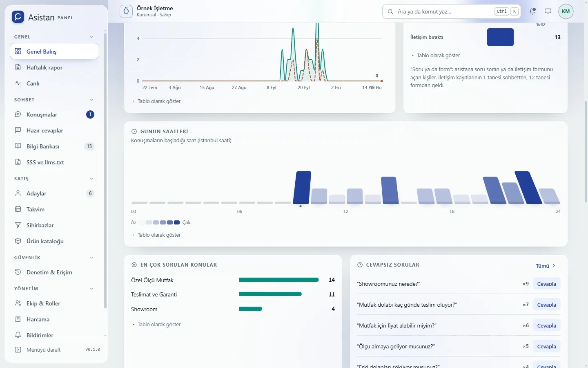The height and width of the screenshot is (368, 588).
Task: Go to Harcama in sidebar
Action: point(54,319)
